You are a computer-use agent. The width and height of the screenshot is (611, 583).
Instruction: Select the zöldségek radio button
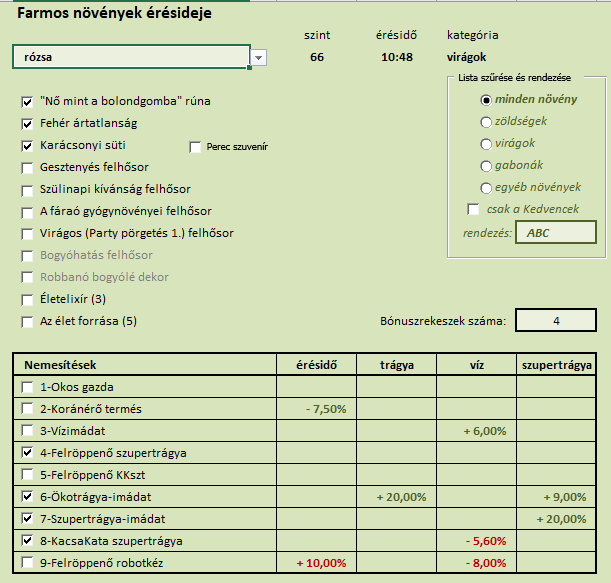click(x=486, y=122)
